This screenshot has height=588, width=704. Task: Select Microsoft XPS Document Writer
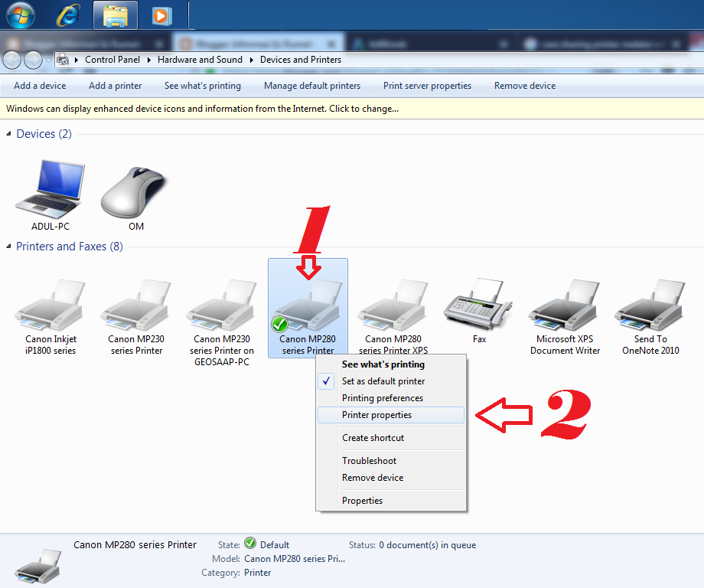pyautogui.click(x=565, y=317)
